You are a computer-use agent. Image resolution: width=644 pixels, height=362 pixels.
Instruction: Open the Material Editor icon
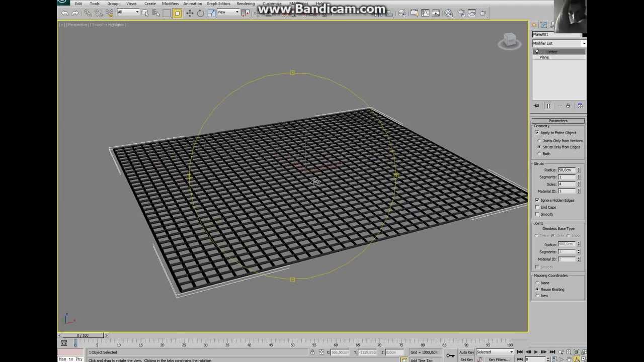point(449,13)
